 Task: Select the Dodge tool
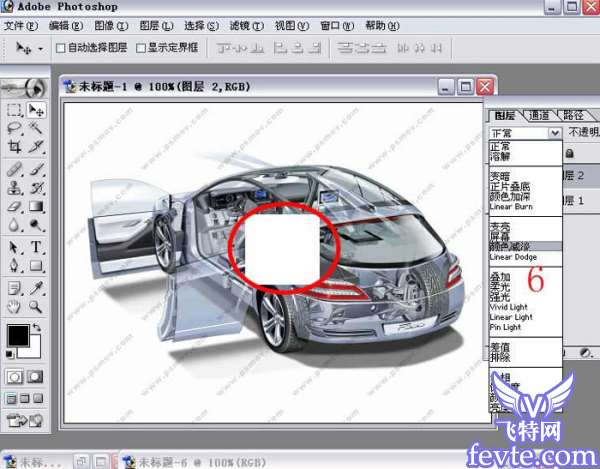tap(36, 225)
